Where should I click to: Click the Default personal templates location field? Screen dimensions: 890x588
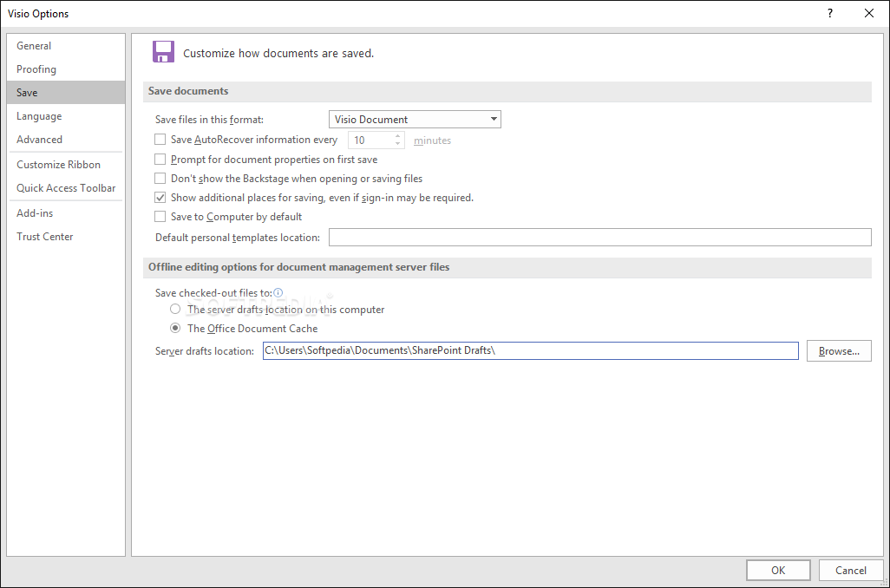(x=599, y=238)
